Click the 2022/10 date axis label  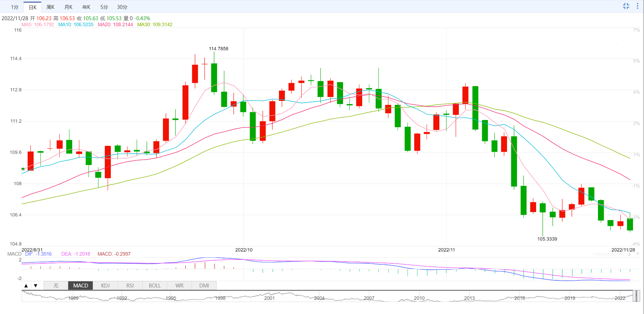click(244, 250)
